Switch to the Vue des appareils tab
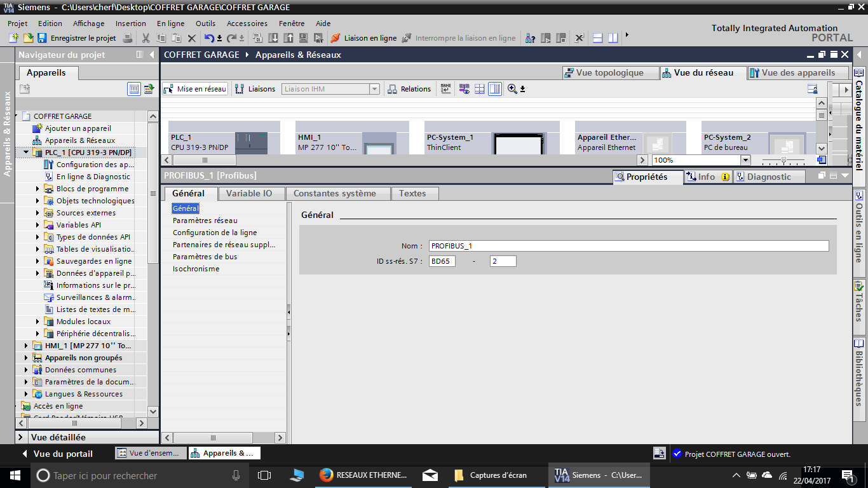The height and width of the screenshot is (488, 868). pos(797,72)
